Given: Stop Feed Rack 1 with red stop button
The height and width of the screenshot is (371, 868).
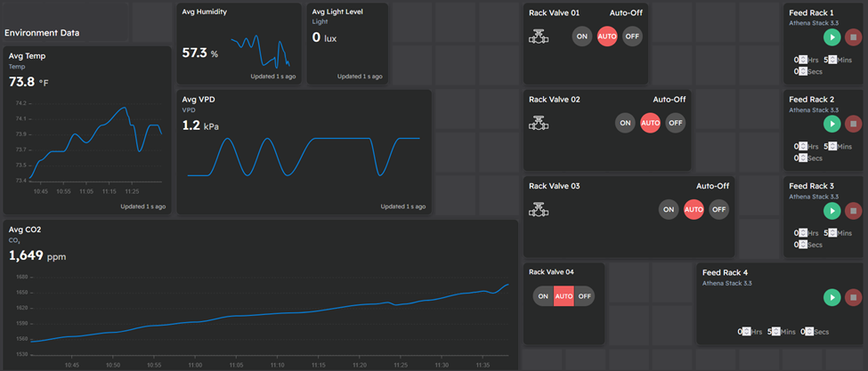Looking at the screenshot, I should 853,37.
